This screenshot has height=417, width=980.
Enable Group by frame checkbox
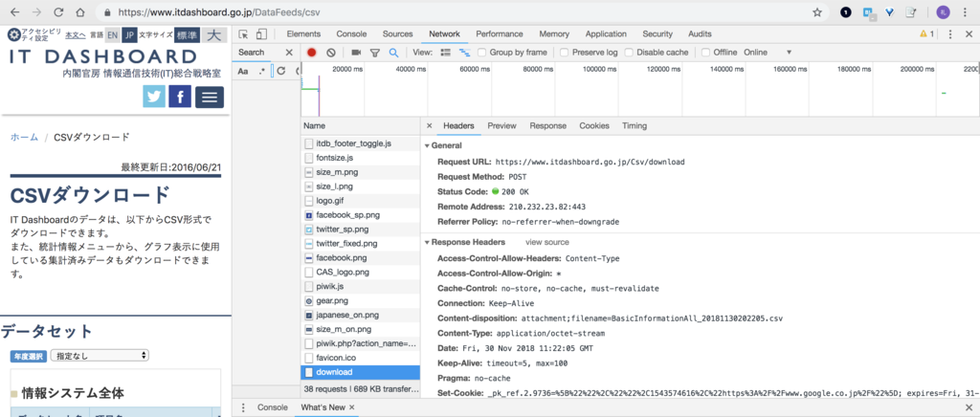[x=482, y=53]
